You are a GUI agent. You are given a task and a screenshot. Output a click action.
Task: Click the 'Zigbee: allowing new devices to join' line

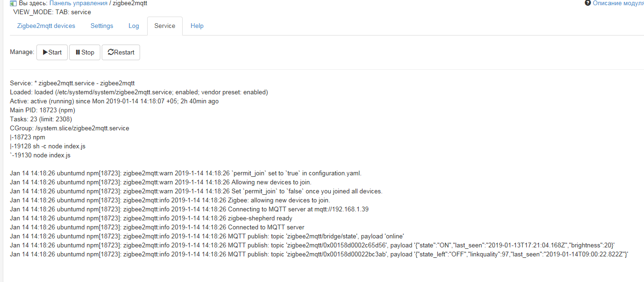click(170, 200)
